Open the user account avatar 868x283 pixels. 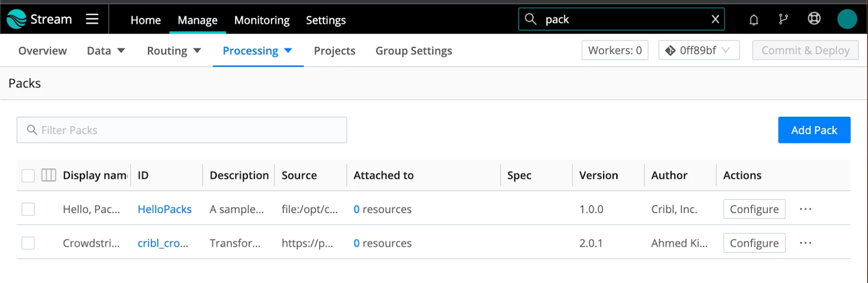click(x=847, y=19)
